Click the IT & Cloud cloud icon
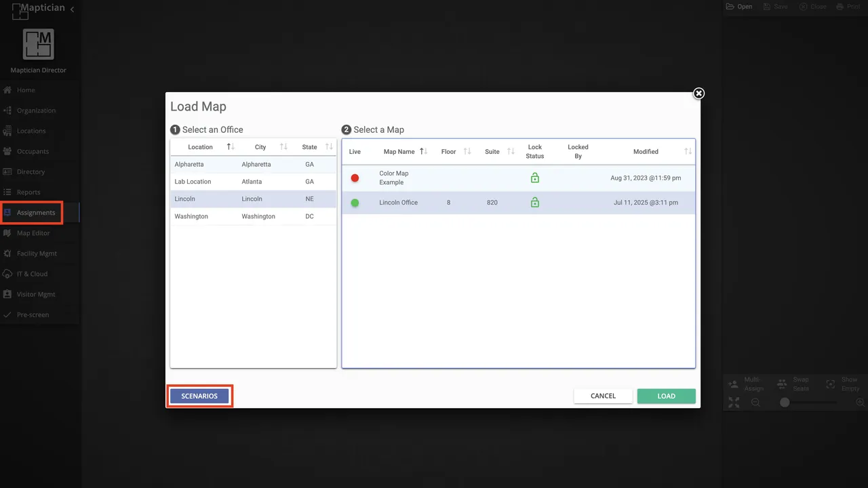The image size is (868, 488). tap(7, 274)
